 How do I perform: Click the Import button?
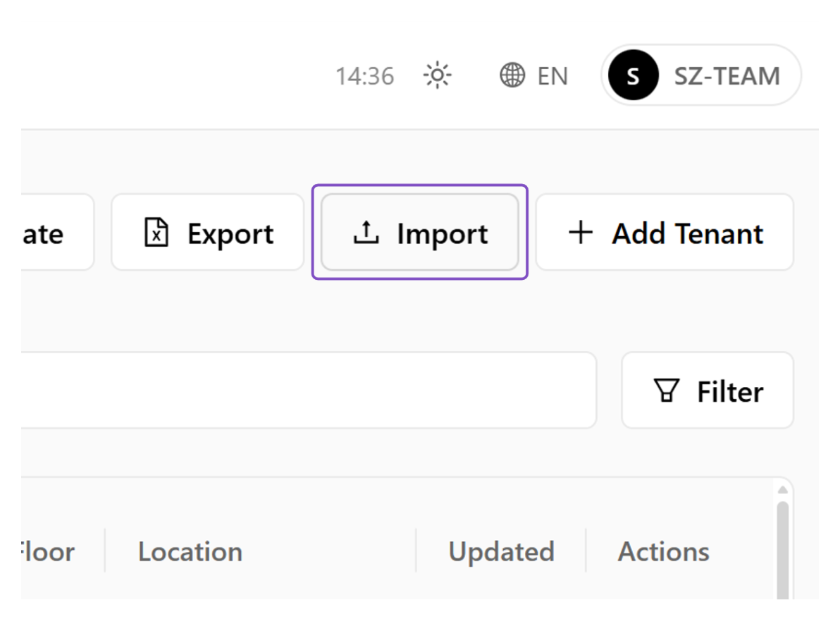(x=419, y=233)
